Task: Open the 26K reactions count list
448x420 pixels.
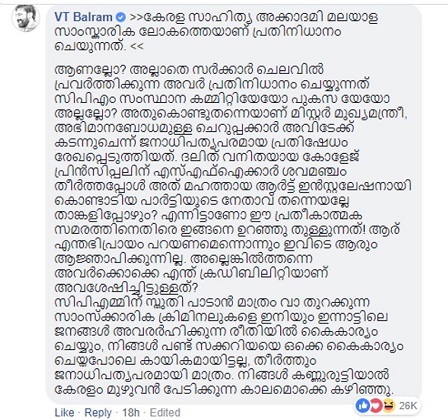Action: click(x=408, y=406)
